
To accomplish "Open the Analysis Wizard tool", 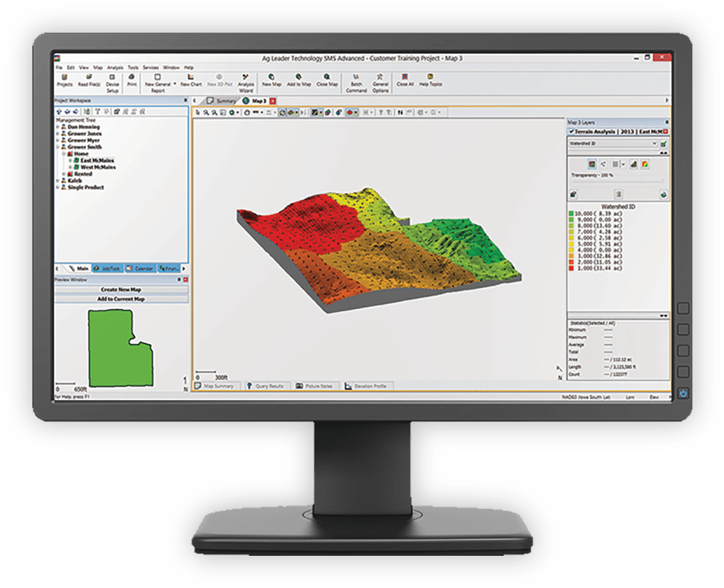I will click(x=245, y=81).
